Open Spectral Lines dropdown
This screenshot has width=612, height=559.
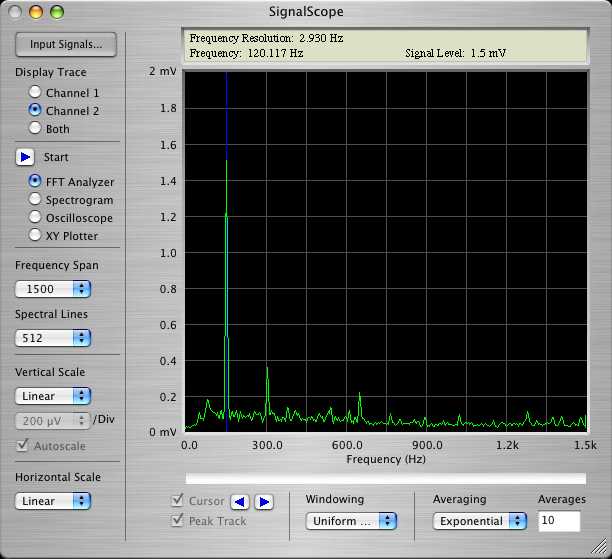tap(53, 338)
